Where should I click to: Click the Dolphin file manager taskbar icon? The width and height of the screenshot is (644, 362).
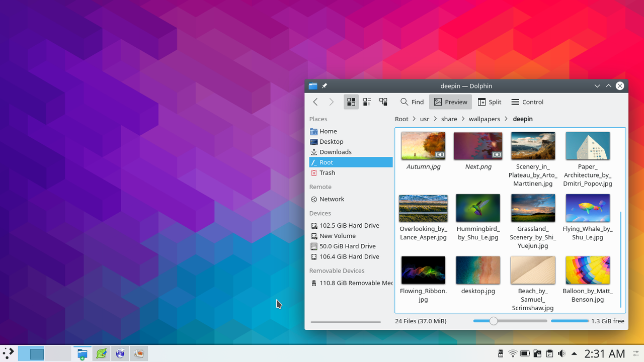click(x=82, y=354)
